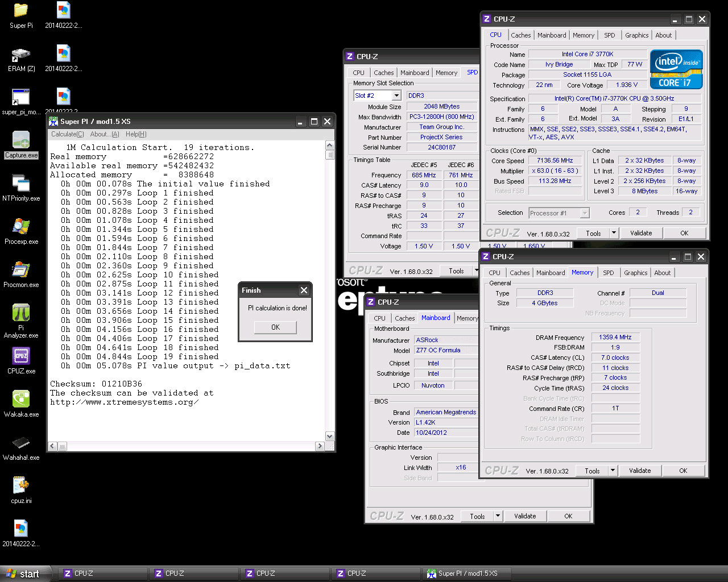
Task: Click the Windows Start button
Action: [24, 573]
